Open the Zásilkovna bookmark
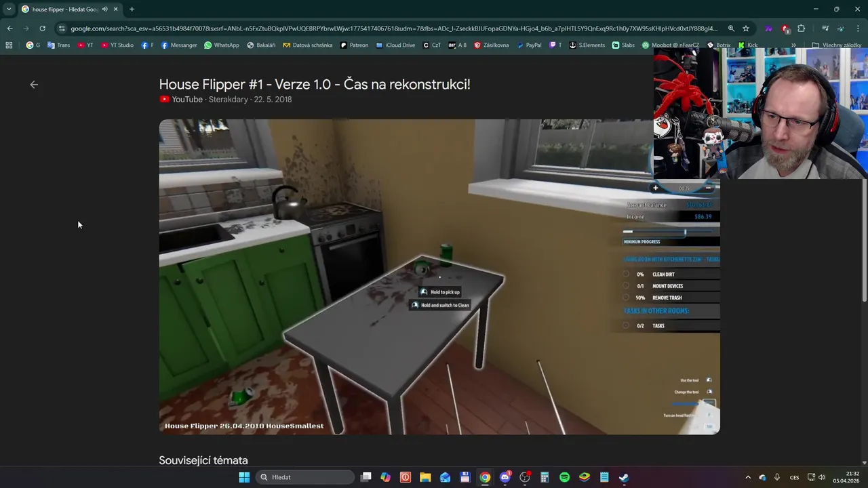Screen dimensions: 868x488 coord(492,45)
